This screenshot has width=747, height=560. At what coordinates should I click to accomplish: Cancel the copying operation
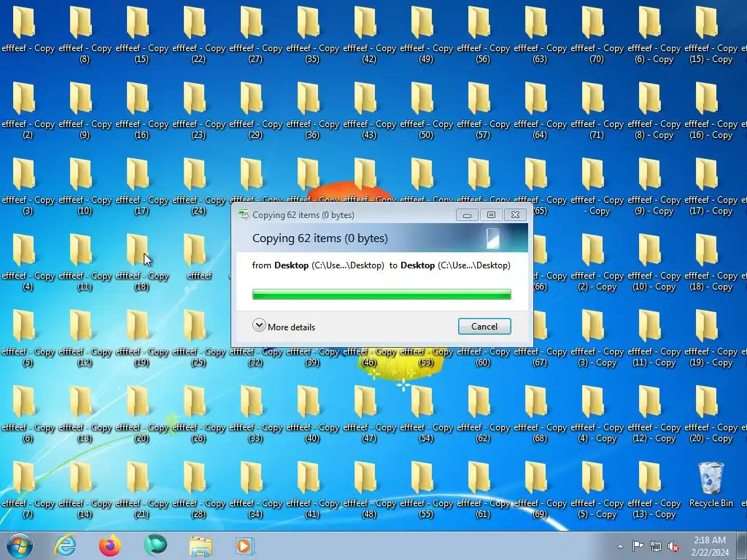[484, 326]
